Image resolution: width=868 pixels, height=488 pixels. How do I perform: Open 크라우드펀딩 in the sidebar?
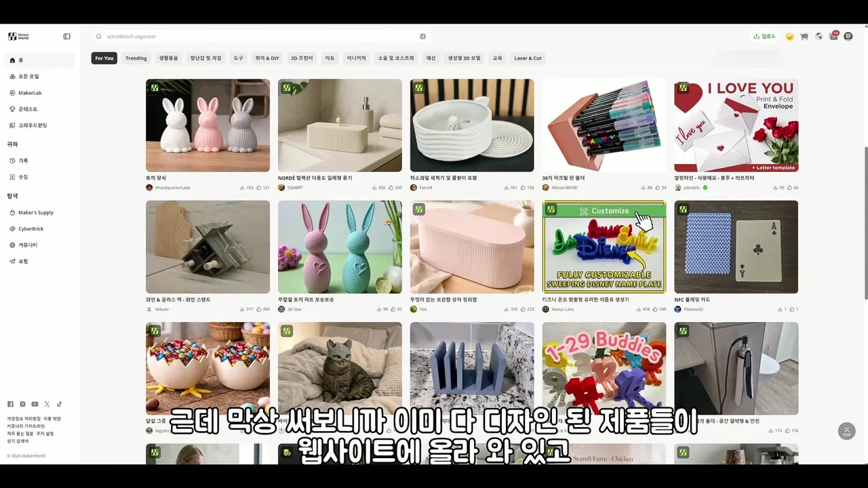point(41,125)
